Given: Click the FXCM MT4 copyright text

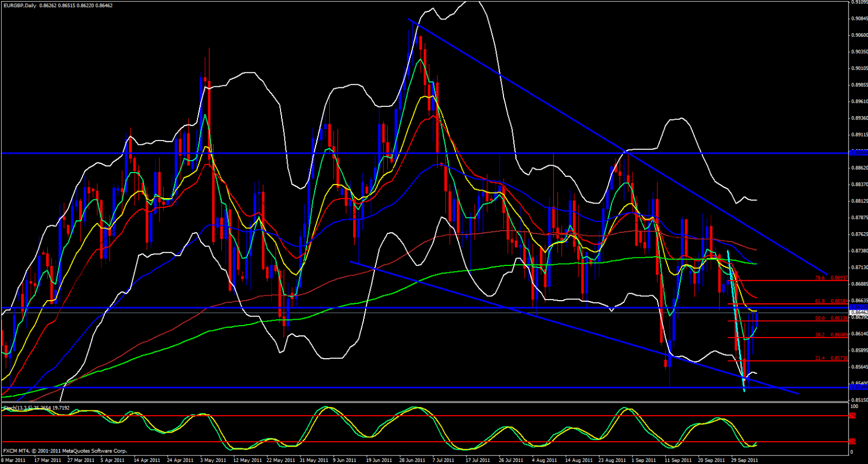Looking at the screenshot, I should pos(65,451).
